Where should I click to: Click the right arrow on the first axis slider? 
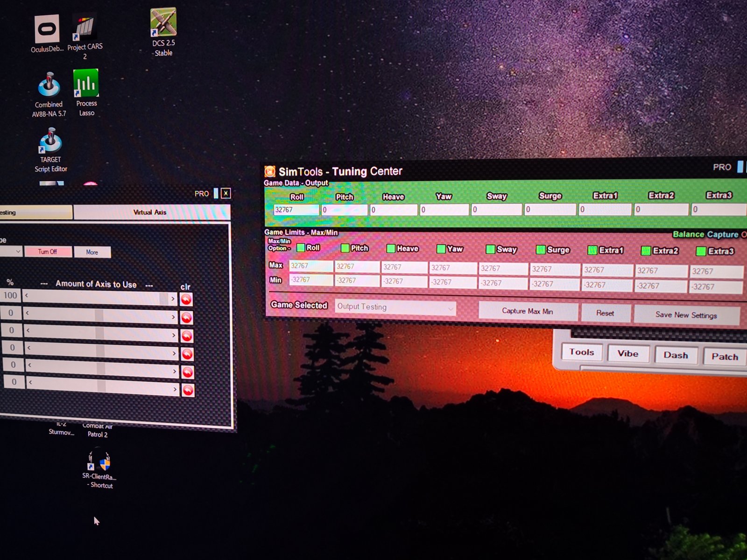(173, 298)
